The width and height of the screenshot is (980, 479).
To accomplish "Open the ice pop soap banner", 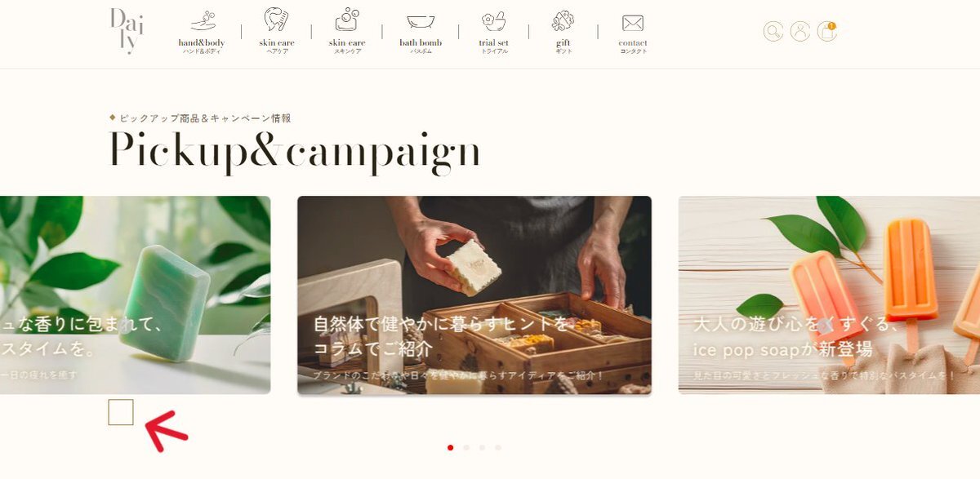I will 829,295.
